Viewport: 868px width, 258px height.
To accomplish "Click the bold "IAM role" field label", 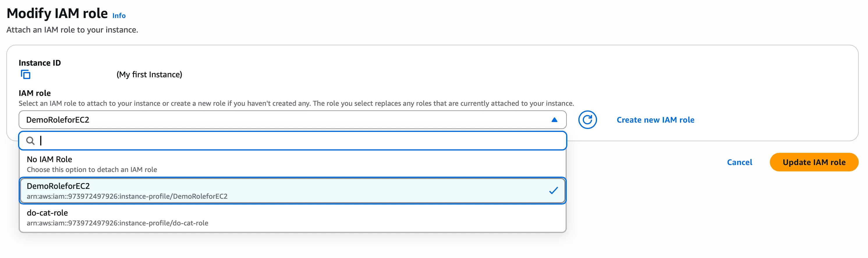I will (35, 93).
